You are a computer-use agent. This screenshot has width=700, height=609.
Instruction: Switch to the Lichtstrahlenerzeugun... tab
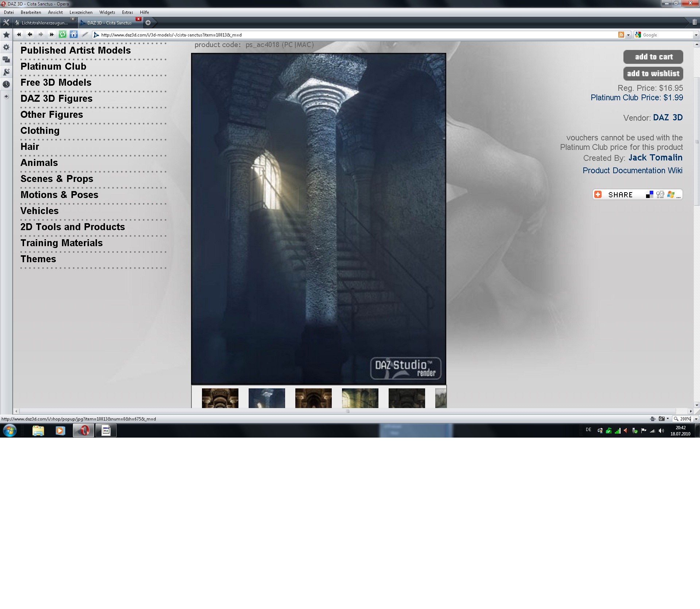(x=44, y=23)
